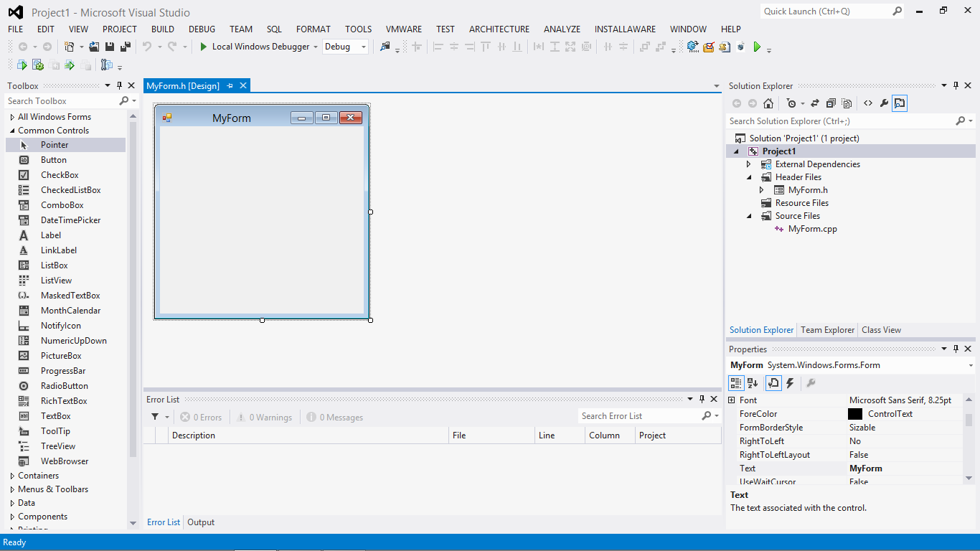Toggle pin on the MyForm.h [Design] tab
Viewport: 980px width, 551px height.
coord(230,86)
